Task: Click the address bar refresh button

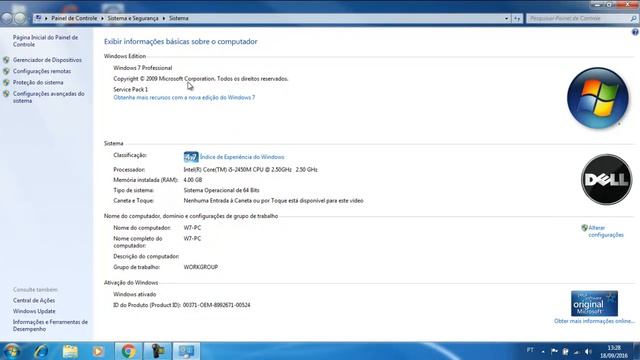Action: point(517,18)
